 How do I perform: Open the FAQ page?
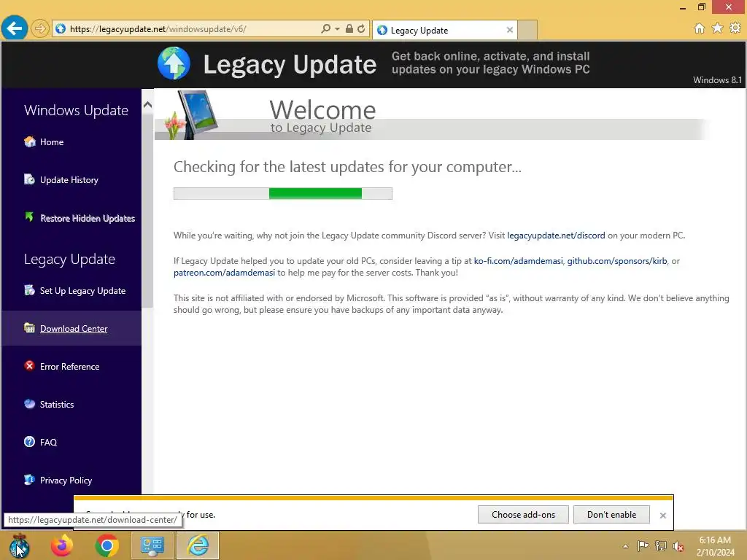pos(48,443)
